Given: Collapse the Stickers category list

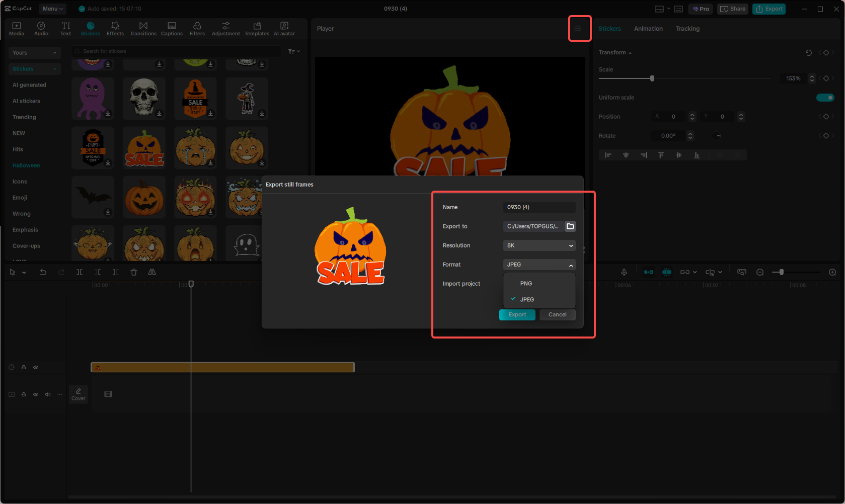Looking at the screenshot, I should click(35, 69).
